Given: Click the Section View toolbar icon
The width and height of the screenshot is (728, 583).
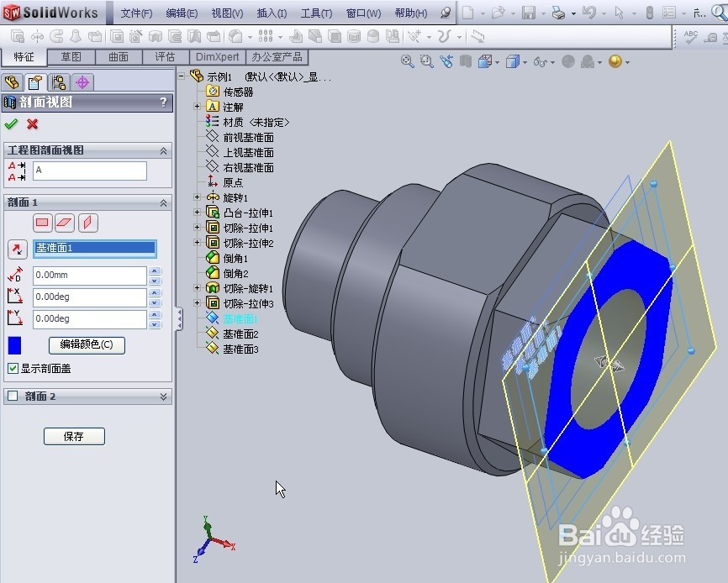Looking at the screenshot, I should coord(466,61).
